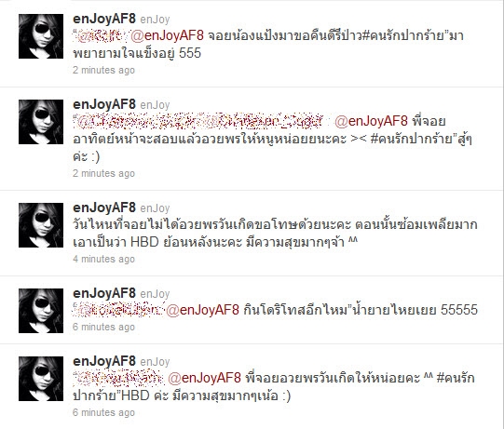The height and width of the screenshot is (429, 504).
Task: Open enJoyAF8 username on the fourth tweet
Action: coord(104,293)
